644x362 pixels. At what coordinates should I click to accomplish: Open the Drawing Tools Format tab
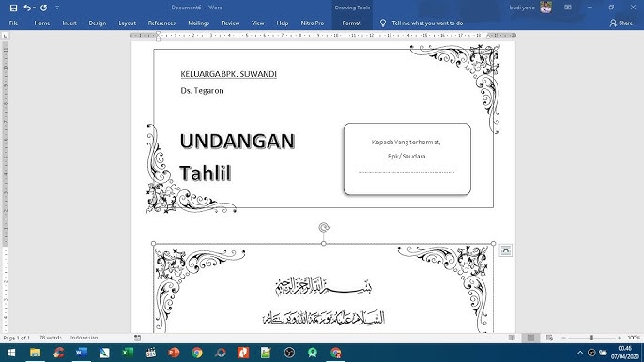pyautogui.click(x=351, y=23)
